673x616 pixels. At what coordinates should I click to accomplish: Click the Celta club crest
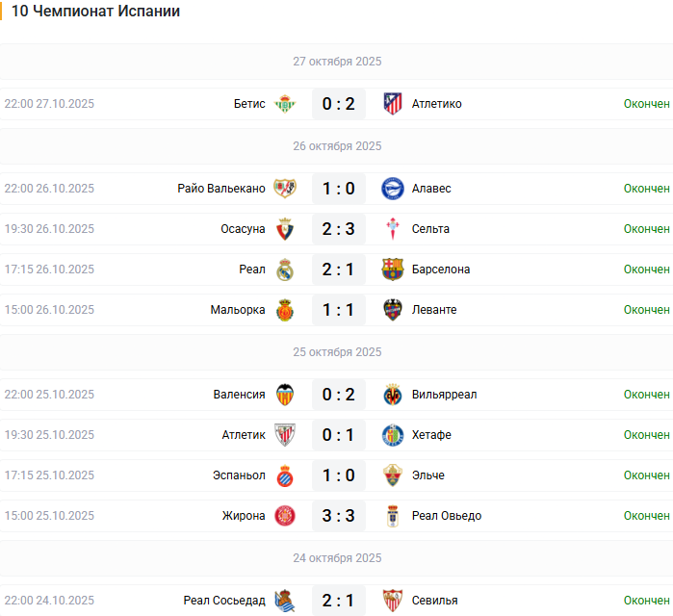393,229
